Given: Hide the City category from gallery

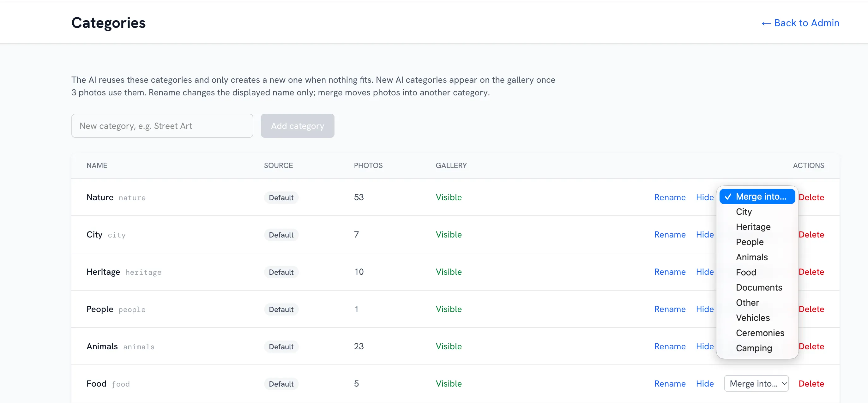Looking at the screenshot, I should click(705, 235).
